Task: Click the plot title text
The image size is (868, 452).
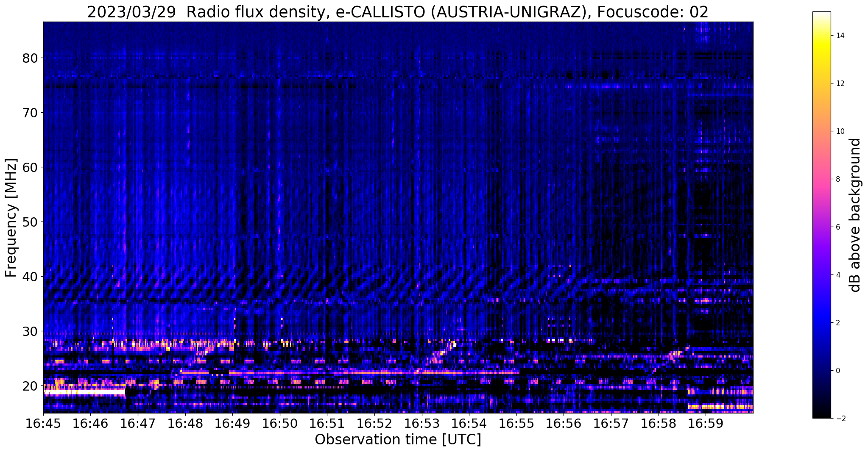Action: click(x=398, y=12)
